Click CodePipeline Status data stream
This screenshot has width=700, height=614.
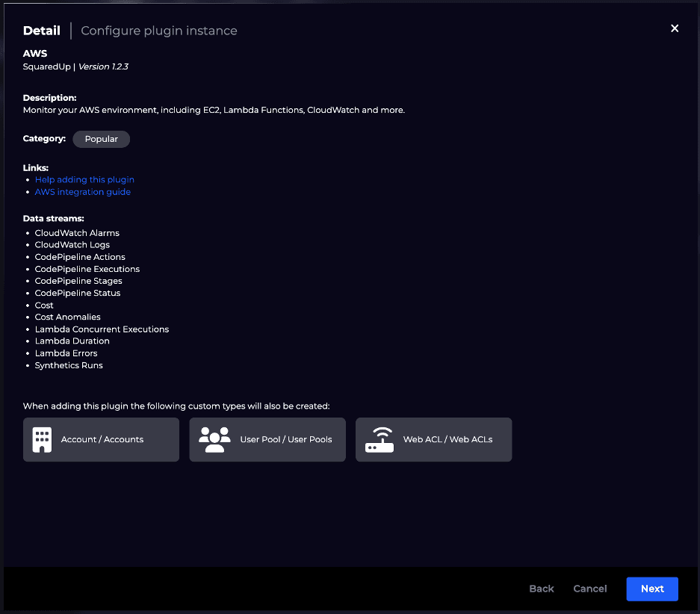(x=78, y=293)
